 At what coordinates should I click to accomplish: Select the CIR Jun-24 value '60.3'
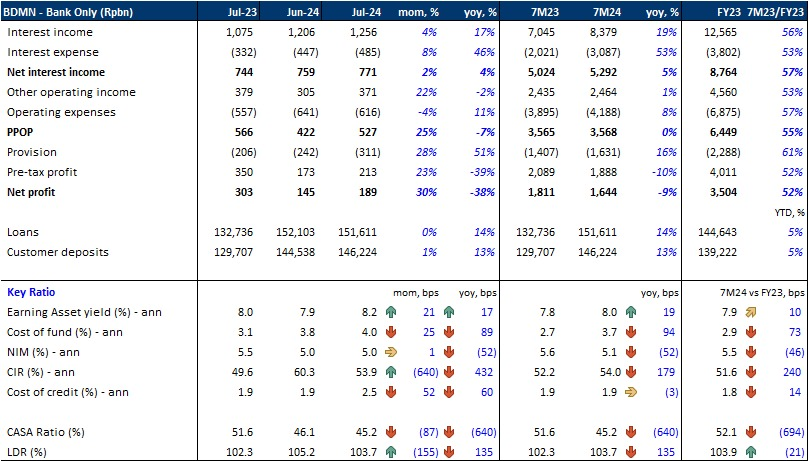[304, 372]
